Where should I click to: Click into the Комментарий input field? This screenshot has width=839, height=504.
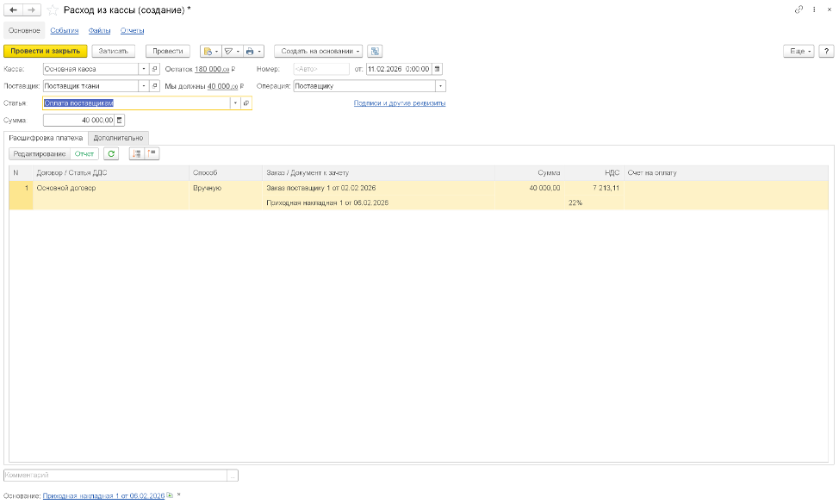click(x=115, y=475)
